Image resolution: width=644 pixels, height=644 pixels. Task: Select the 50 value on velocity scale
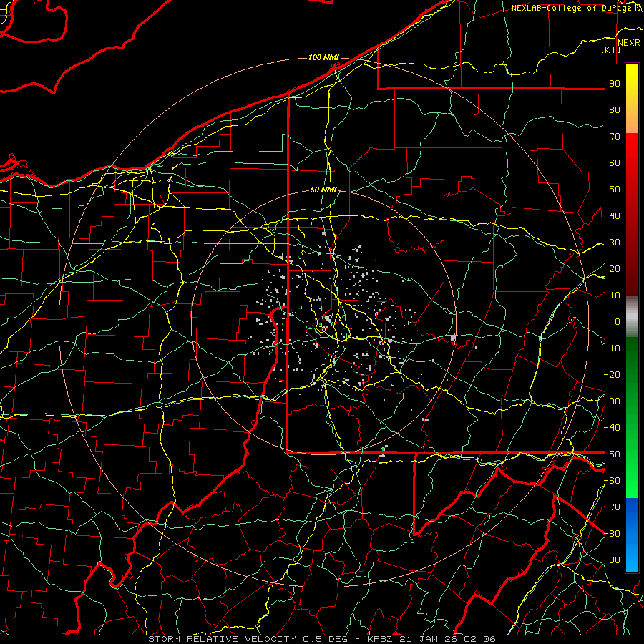click(x=615, y=190)
